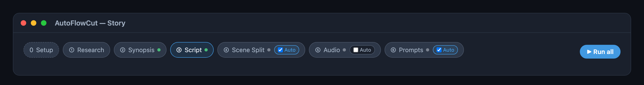
Task: Click the circled 4 Scene Split icon
Action: [226, 50]
